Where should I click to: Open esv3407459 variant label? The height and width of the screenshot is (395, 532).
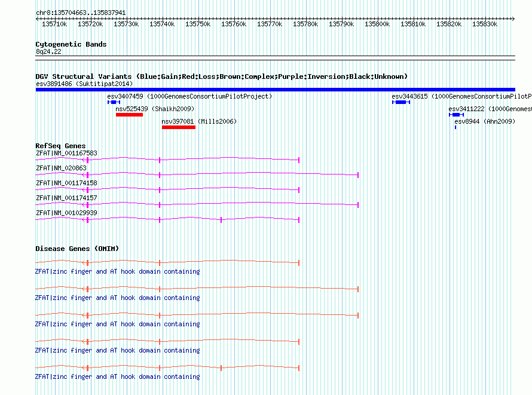point(189,96)
